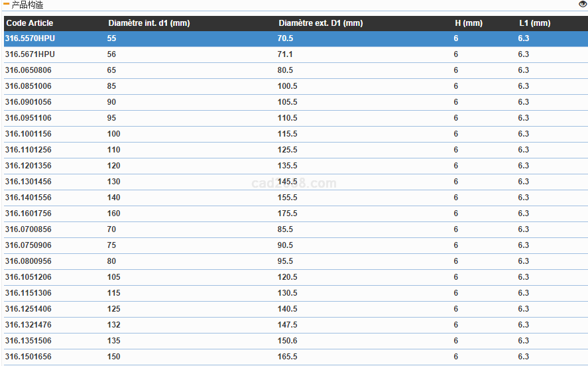
Task: Click the H (mm) column header
Action: click(x=468, y=23)
